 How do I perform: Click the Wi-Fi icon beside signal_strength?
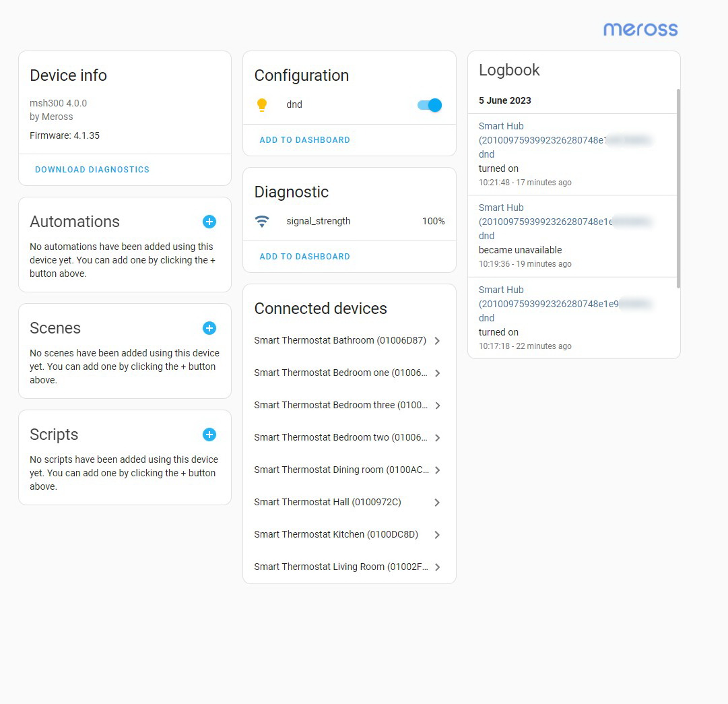pyautogui.click(x=262, y=221)
